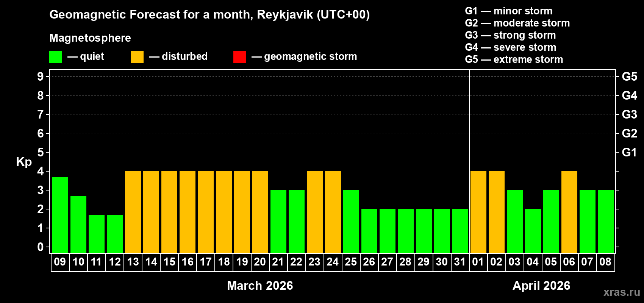Click date label 30 on the axis
644x303 pixels.
pyautogui.click(x=442, y=262)
